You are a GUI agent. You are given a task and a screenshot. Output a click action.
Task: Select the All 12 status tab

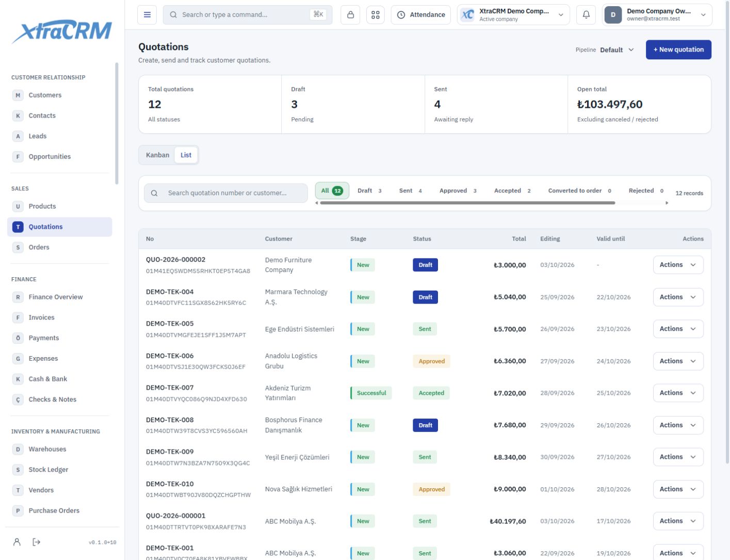(x=332, y=191)
